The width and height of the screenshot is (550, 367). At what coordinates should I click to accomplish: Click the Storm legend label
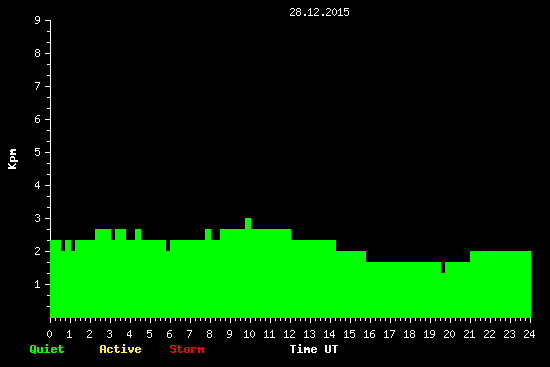(x=187, y=349)
